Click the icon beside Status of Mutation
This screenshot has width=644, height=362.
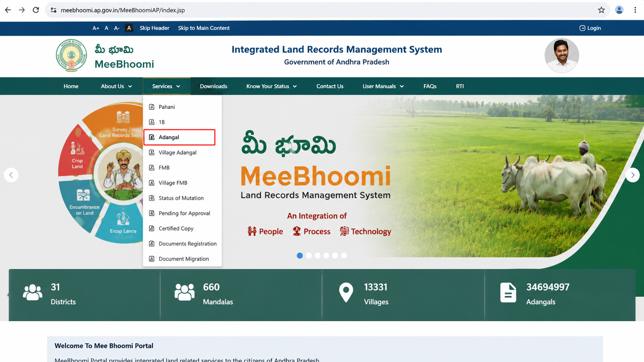point(152,198)
